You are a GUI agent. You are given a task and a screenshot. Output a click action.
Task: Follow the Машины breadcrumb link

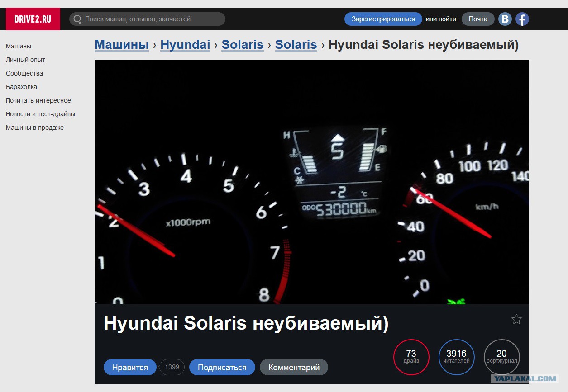point(122,45)
